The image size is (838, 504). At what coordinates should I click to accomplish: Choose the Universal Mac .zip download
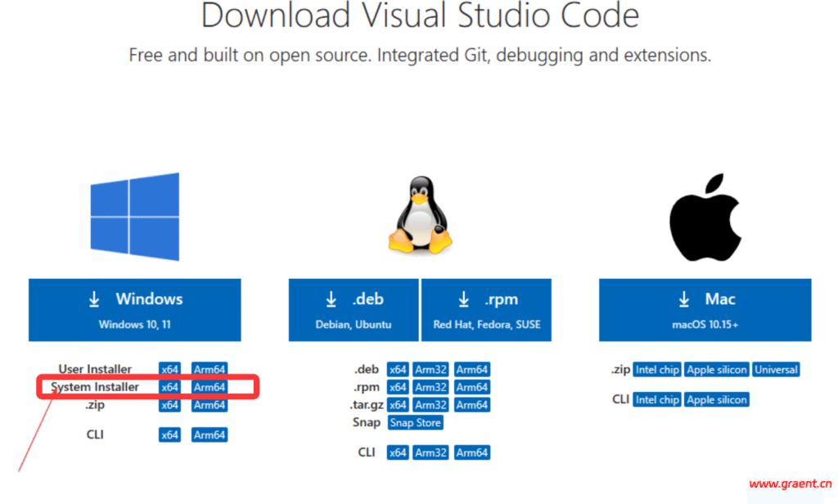(776, 370)
